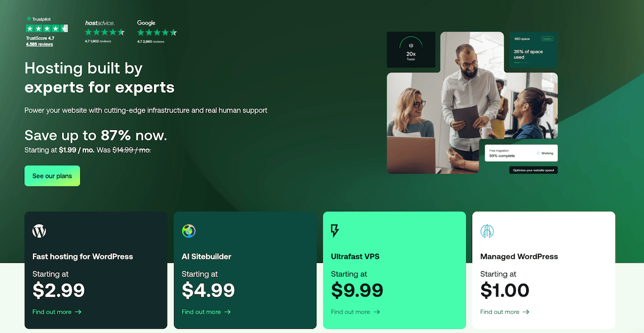Select the Fast hosting for WordPress card
The image size is (644, 333).
tap(96, 270)
